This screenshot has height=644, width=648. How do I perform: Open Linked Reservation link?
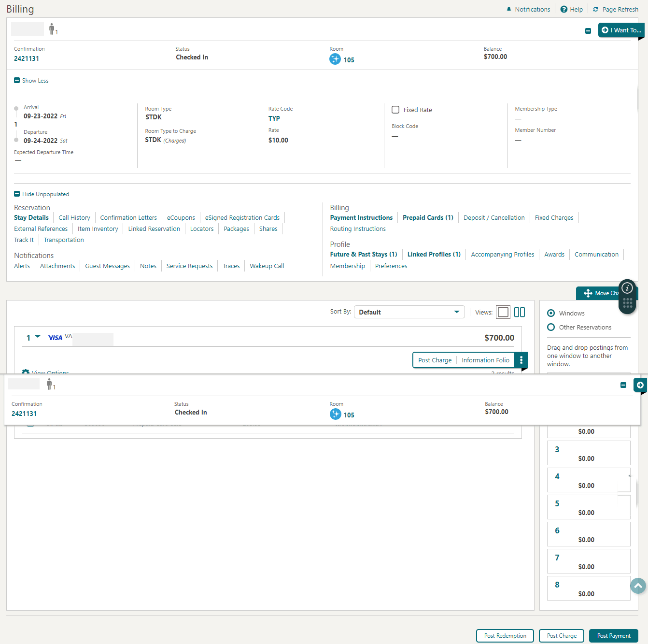154,229
